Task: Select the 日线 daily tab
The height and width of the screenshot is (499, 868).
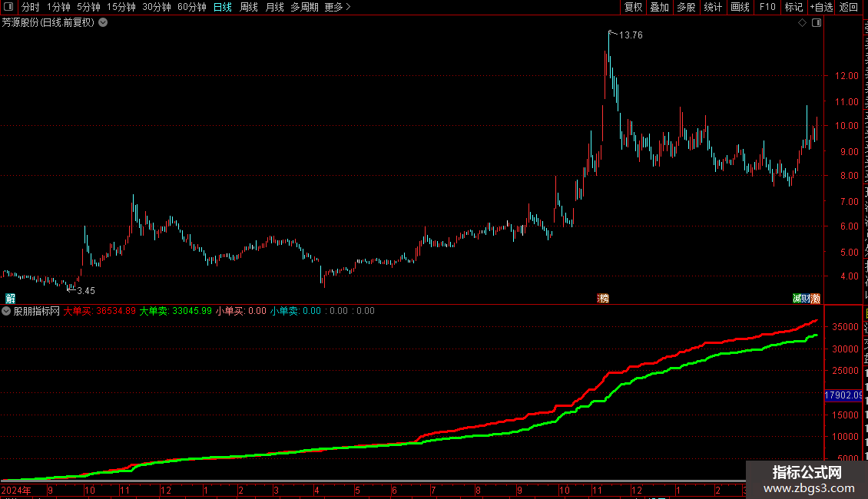Action: click(x=223, y=7)
